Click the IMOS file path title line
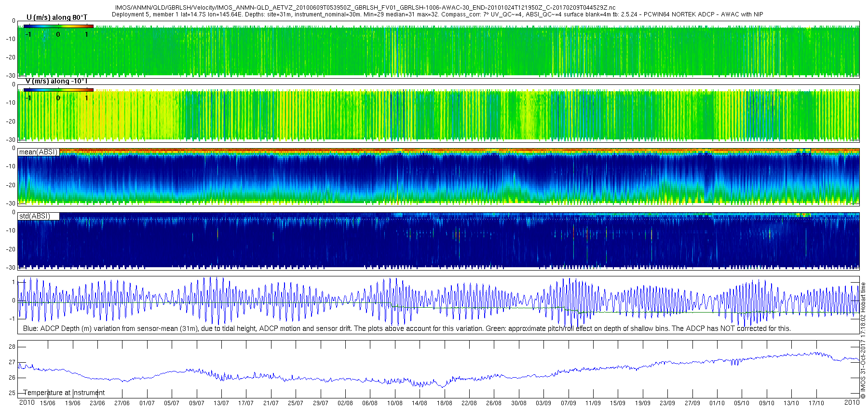 (365, 8)
